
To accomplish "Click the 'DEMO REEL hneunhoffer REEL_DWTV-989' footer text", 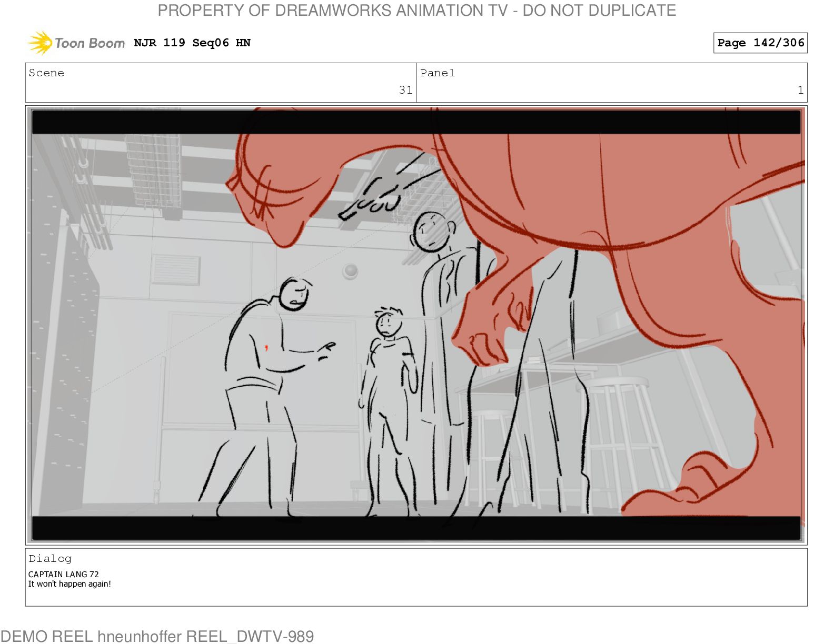I will coord(157,636).
